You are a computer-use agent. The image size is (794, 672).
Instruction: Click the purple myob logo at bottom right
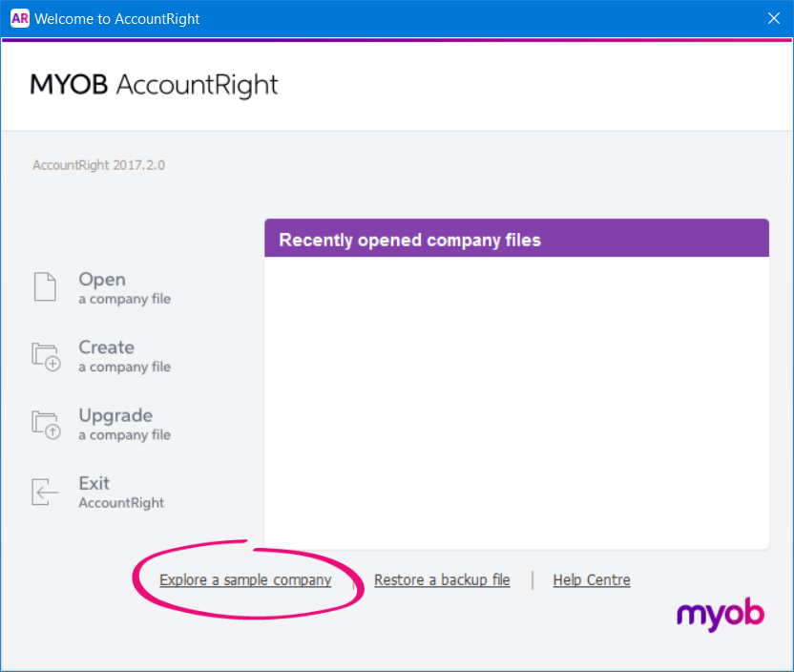721,614
